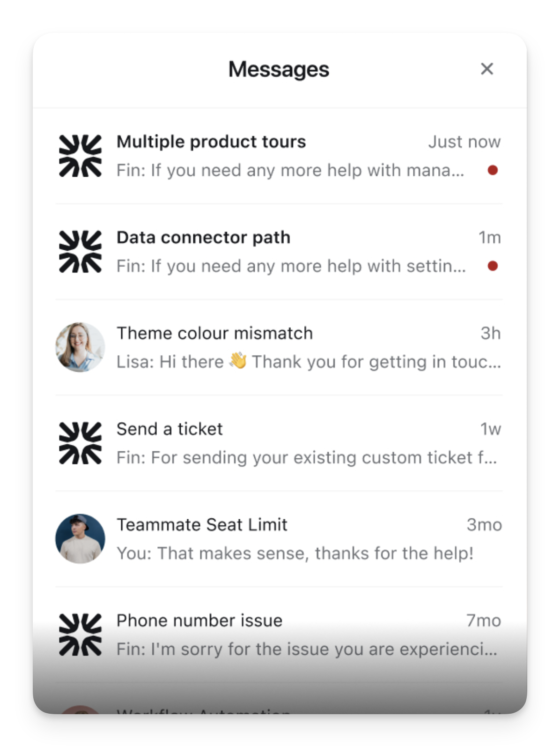This screenshot has height=747, width=560.
Task: Click unread red dot on Multiple product tours
Action: click(493, 170)
